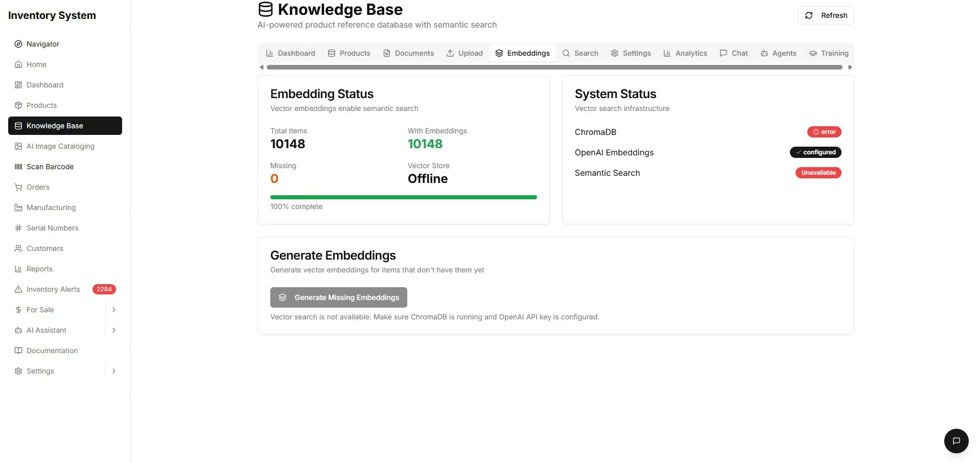Click the sidebar Settings gear icon

pyautogui.click(x=18, y=371)
